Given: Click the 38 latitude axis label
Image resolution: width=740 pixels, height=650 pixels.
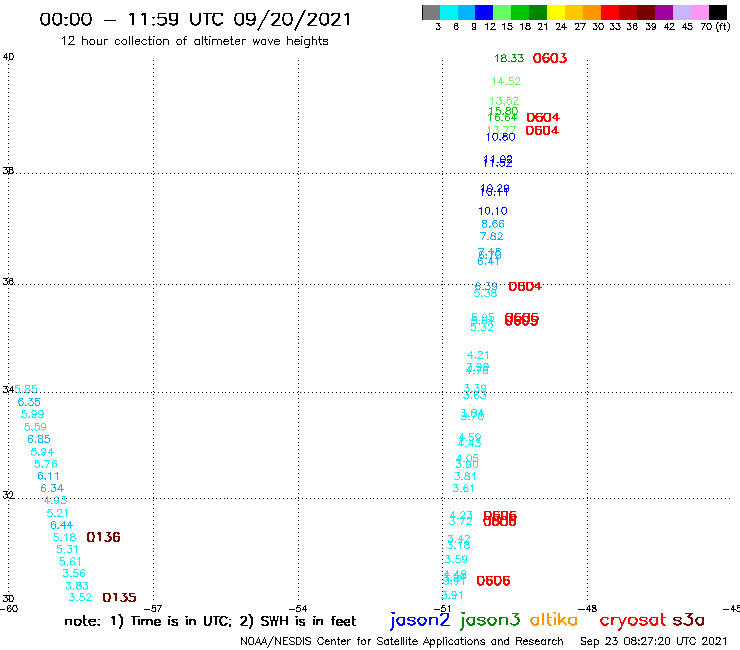Looking at the screenshot, I should click(x=8, y=171).
